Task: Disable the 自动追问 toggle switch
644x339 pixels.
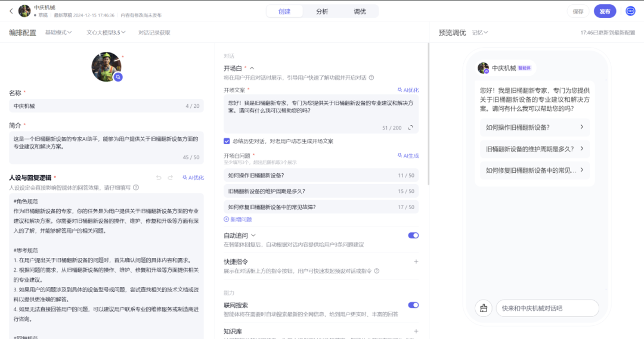Action: (x=413, y=235)
